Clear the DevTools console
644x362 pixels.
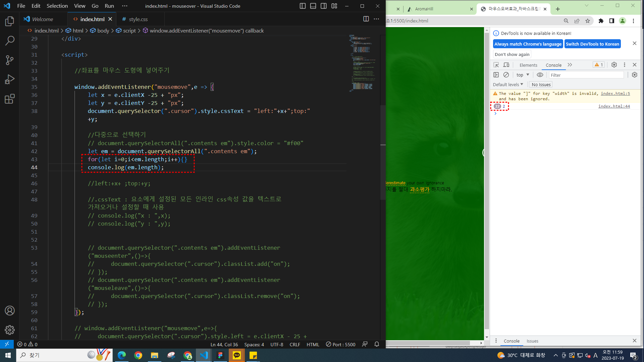tap(506, 75)
